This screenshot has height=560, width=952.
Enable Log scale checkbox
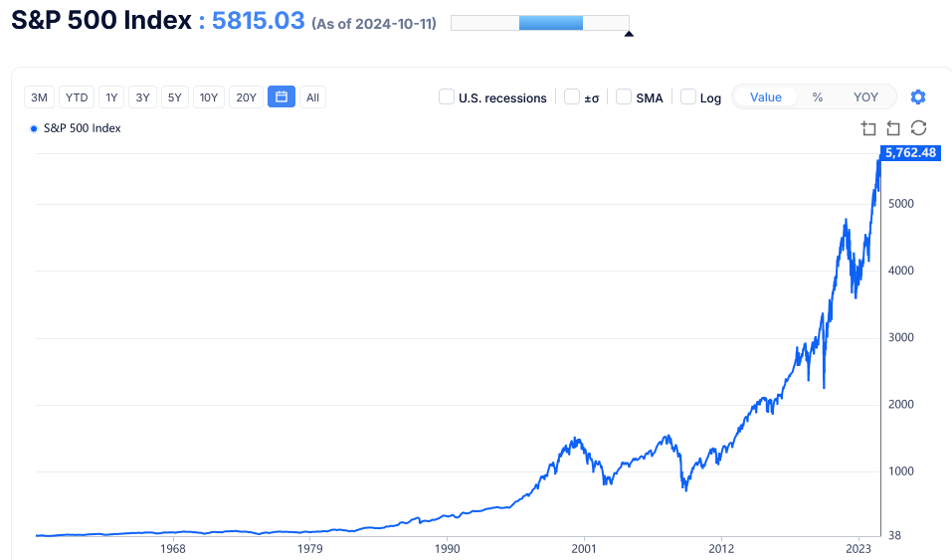[x=688, y=97]
